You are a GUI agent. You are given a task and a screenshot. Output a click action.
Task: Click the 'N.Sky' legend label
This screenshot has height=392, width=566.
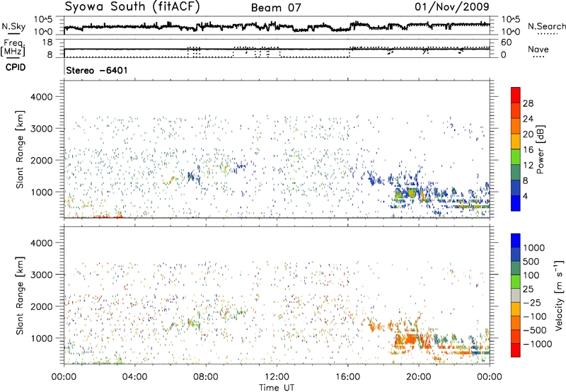coord(13,26)
